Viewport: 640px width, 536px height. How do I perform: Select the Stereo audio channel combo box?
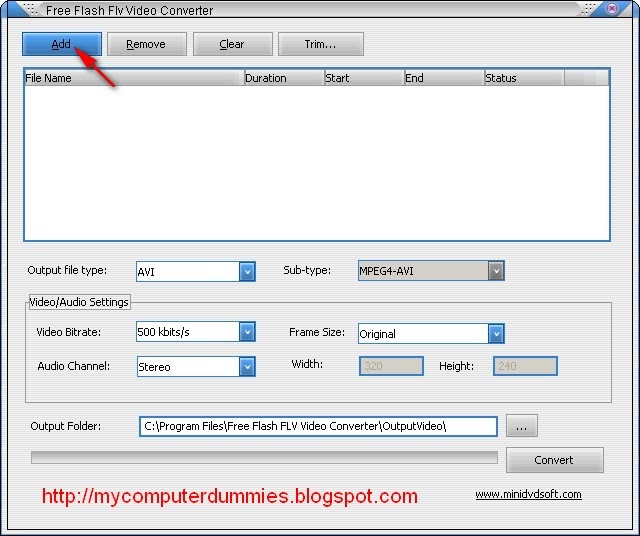pyautogui.click(x=196, y=366)
